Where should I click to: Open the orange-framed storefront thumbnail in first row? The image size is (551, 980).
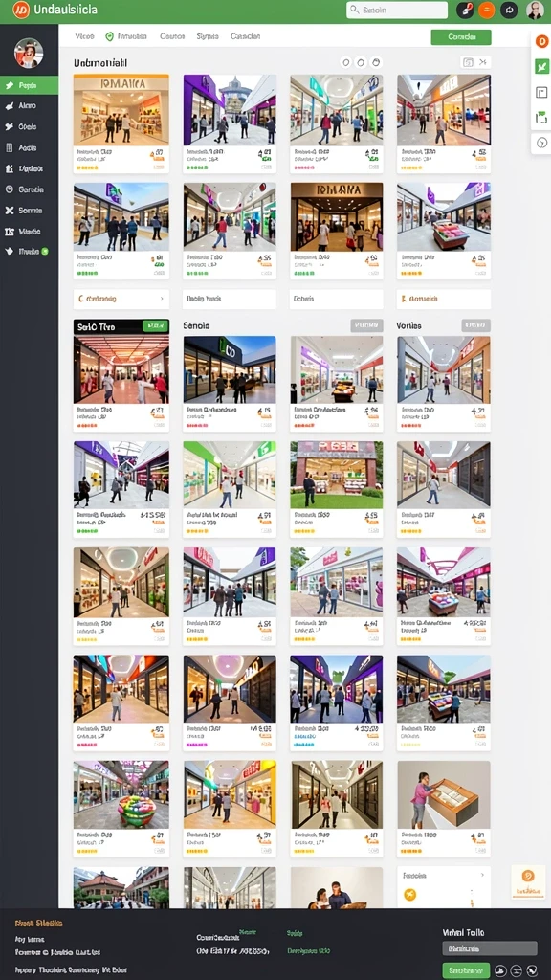coord(121,110)
